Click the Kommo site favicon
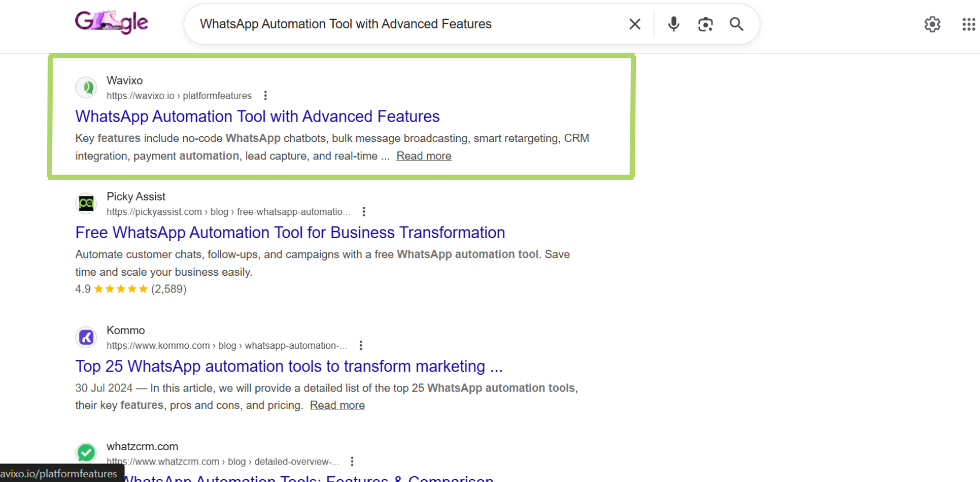 click(x=86, y=337)
